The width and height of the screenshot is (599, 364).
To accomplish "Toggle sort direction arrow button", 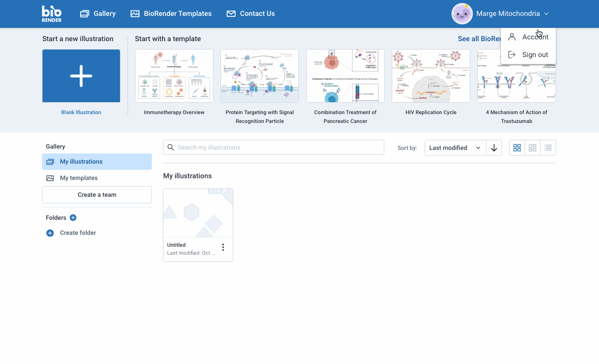I will [x=494, y=148].
